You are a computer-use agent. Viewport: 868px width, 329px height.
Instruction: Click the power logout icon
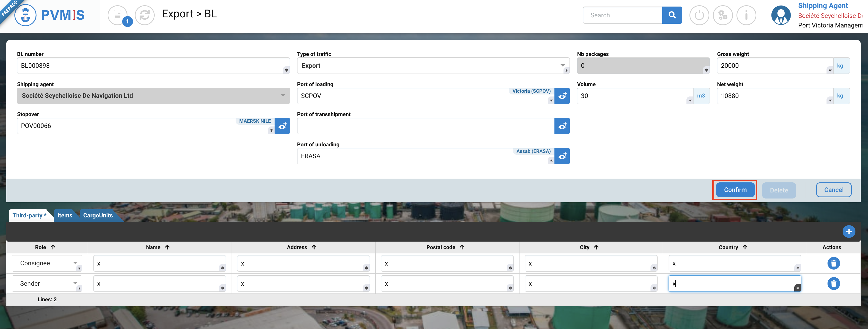click(699, 15)
